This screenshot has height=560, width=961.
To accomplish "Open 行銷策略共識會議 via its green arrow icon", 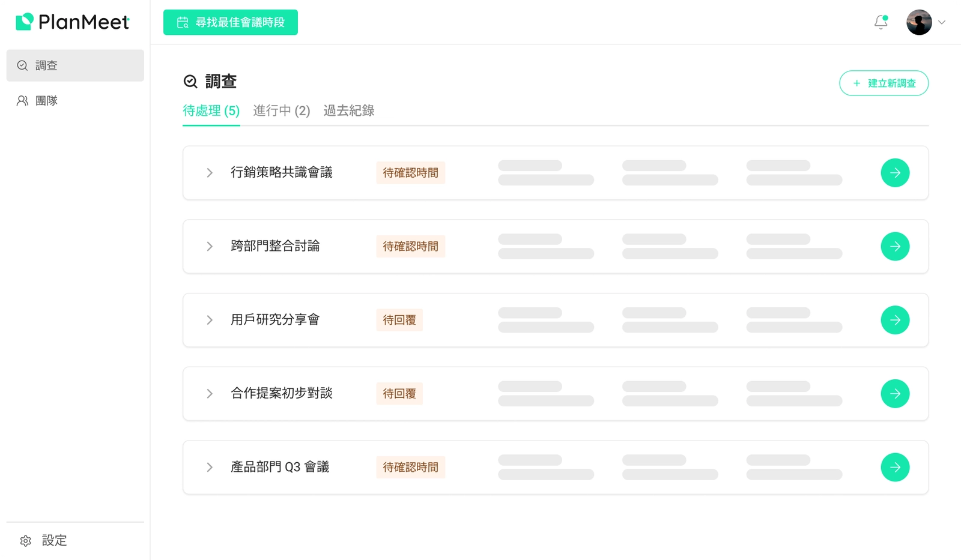I will (895, 172).
